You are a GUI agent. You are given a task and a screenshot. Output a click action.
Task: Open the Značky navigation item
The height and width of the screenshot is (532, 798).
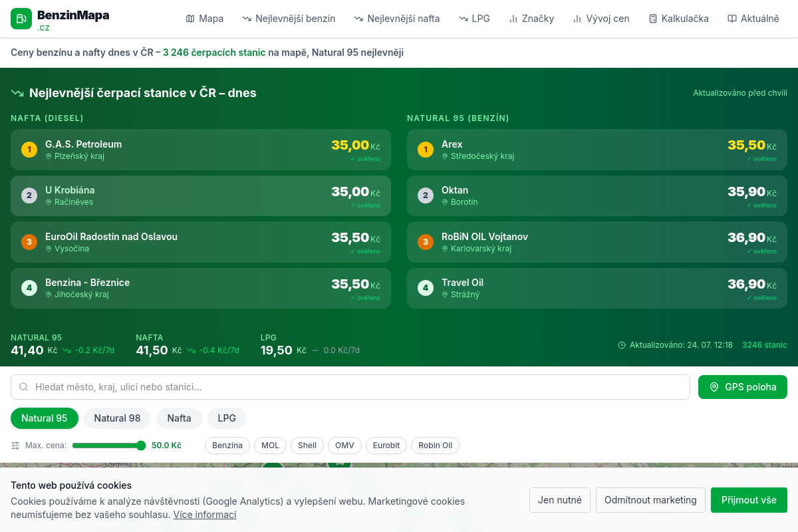(x=531, y=19)
